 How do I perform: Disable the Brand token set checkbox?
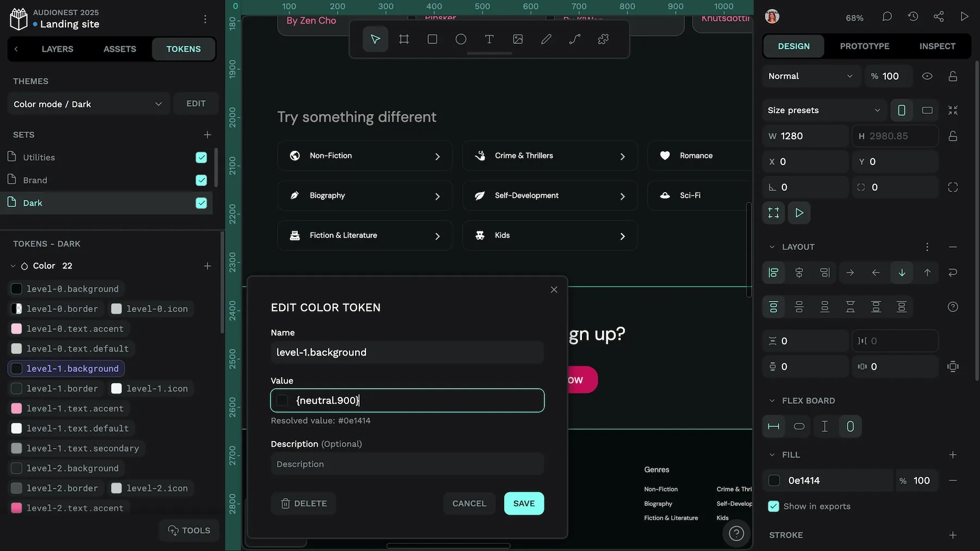click(x=201, y=180)
